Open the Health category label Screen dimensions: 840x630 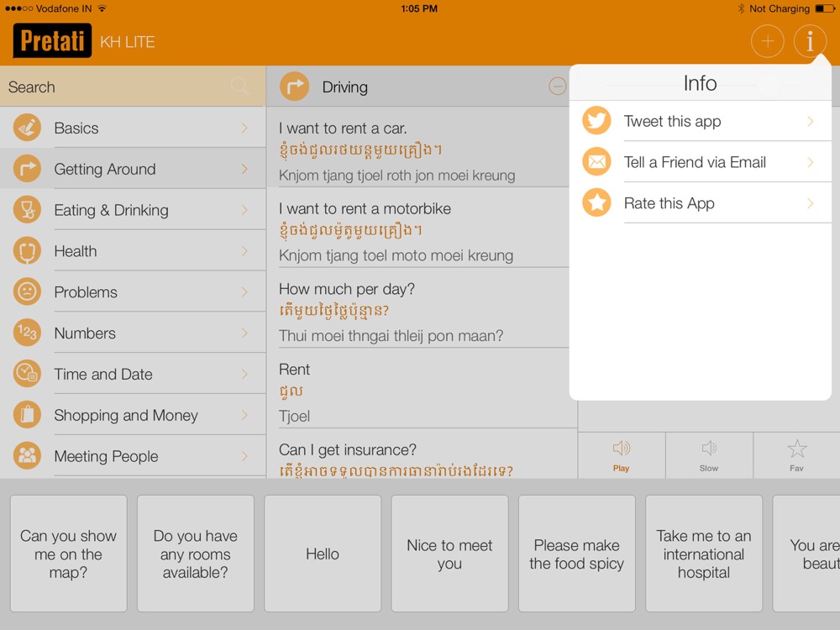coord(76,250)
